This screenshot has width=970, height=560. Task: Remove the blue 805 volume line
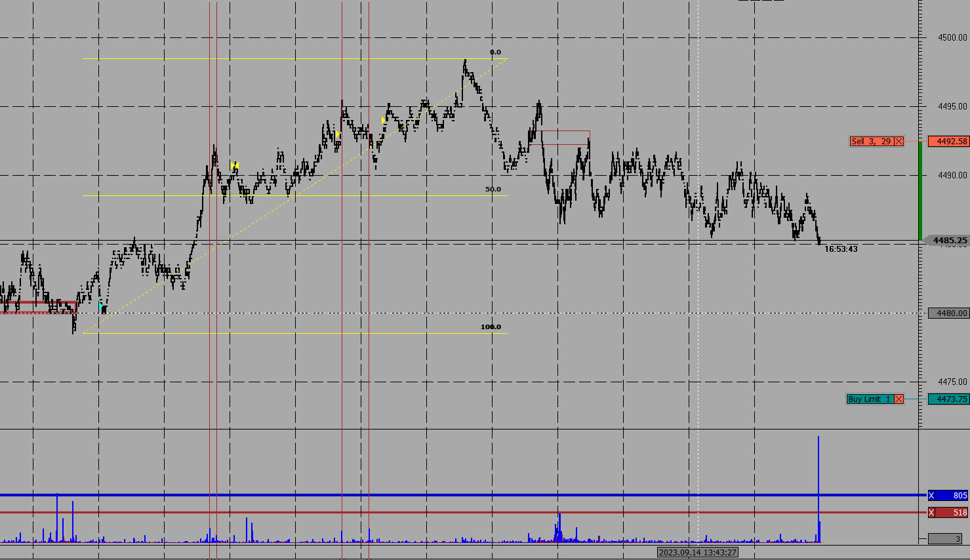931,496
